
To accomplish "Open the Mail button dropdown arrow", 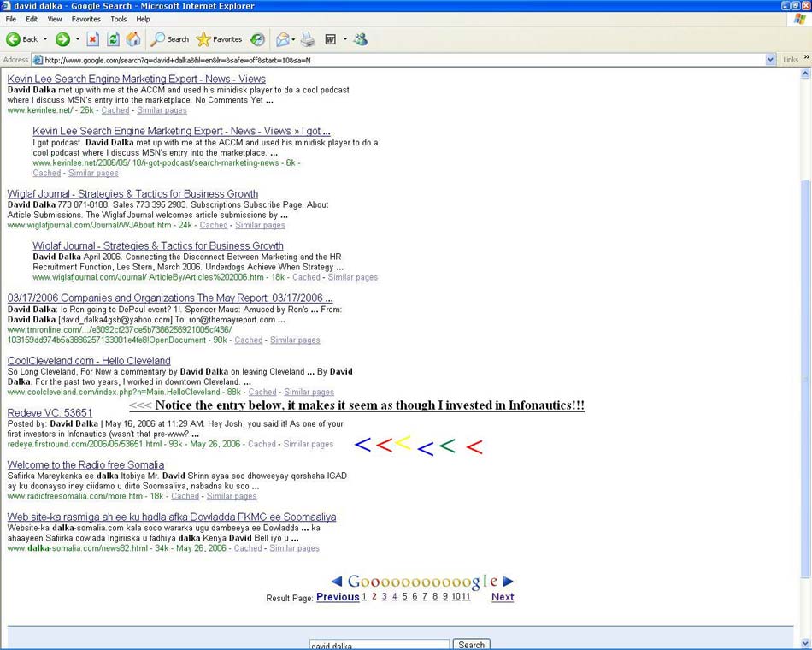I will pos(294,39).
